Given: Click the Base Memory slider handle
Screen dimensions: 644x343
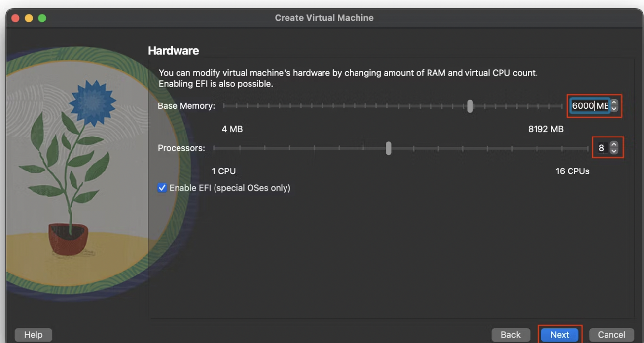Looking at the screenshot, I should (470, 106).
